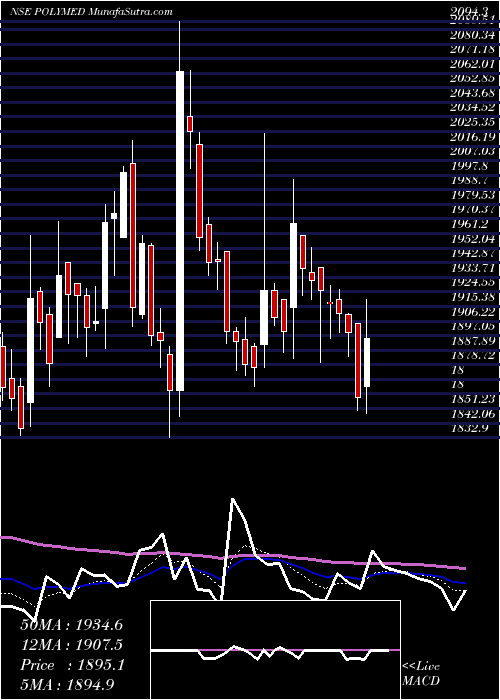The image size is (500, 700).
Task: Click the 1915.38 price axis label
Action: point(471,297)
